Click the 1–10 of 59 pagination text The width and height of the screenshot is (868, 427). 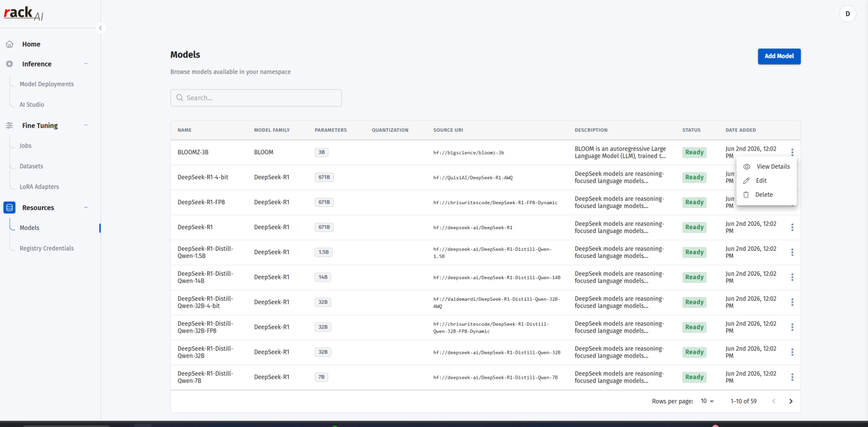tap(743, 402)
